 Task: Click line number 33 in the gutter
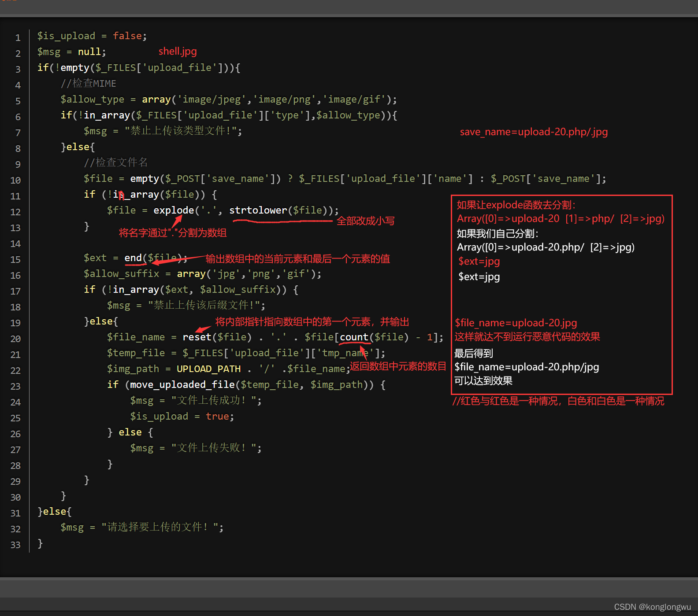click(x=15, y=545)
